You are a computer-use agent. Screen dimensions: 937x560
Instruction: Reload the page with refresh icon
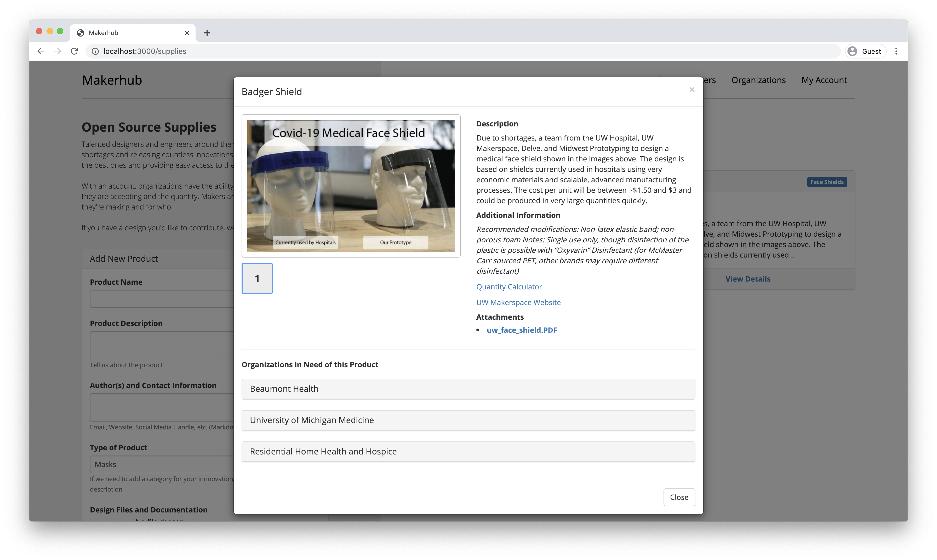[x=75, y=51]
